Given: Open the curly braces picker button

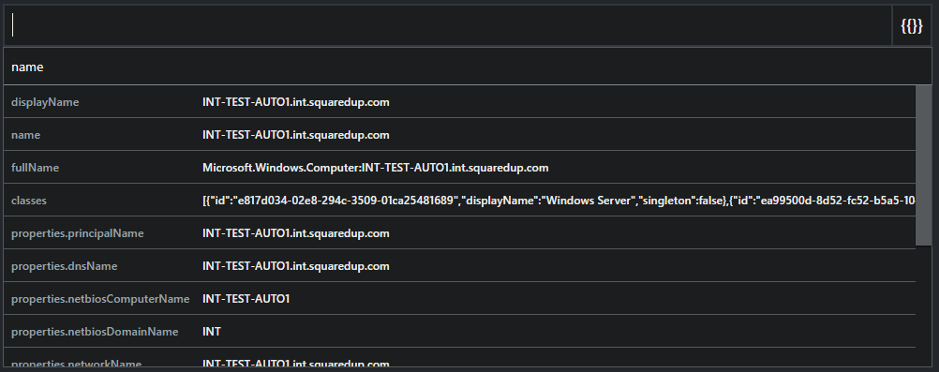Looking at the screenshot, I should [x=911, y=26].
